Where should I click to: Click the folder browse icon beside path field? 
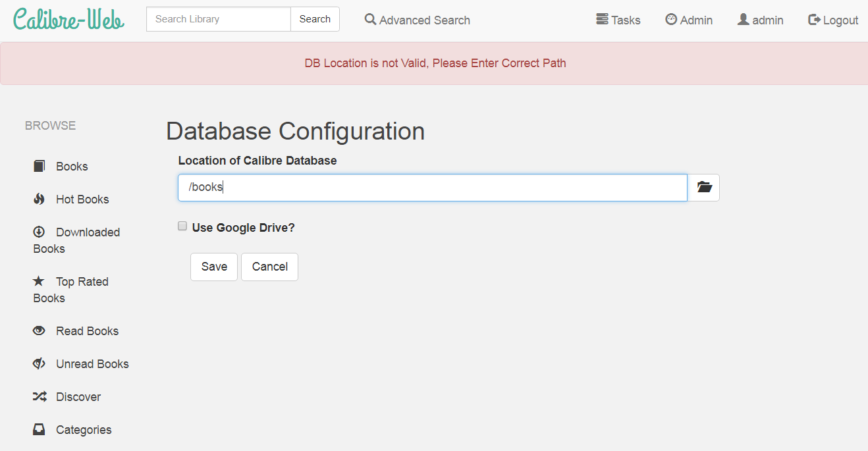click(x=704, y=188)
